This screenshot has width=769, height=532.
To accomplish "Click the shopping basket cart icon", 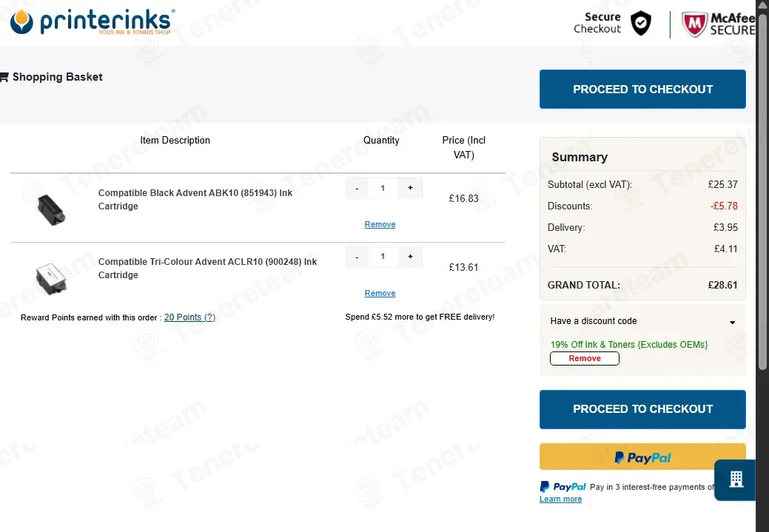I will coord(4,77).
